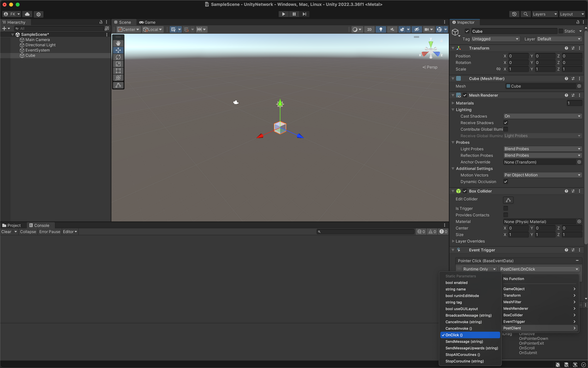Enable Is Trigger checkbox
Screen dimensions: 588x368
pyautogui.click(x=506, y=209)
